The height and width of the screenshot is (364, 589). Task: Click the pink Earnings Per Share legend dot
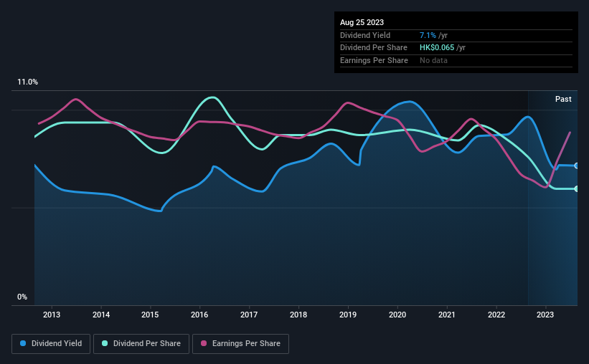click(204, 343)
